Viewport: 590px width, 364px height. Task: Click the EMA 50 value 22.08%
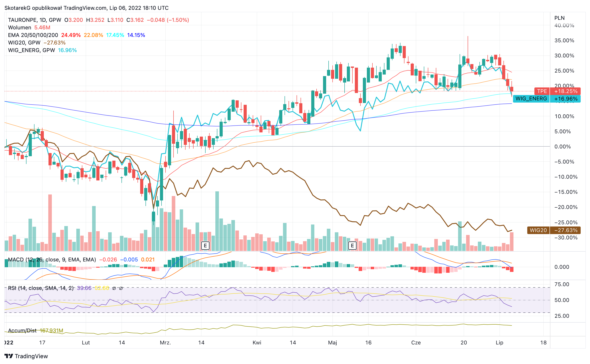[93, 35]
